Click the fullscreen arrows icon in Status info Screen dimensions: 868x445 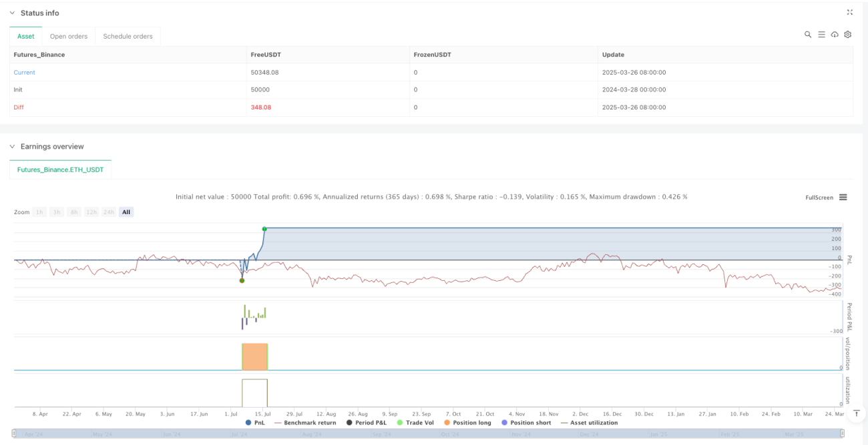point(850,12)
